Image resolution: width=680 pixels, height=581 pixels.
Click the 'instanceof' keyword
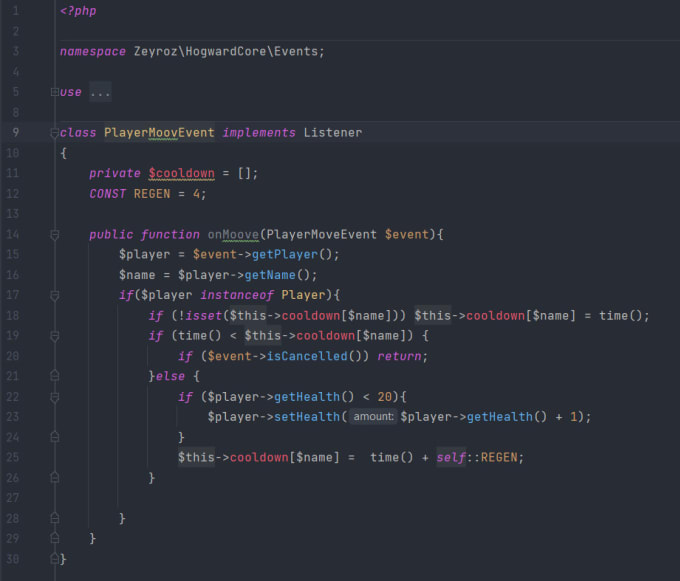point(237,295)
